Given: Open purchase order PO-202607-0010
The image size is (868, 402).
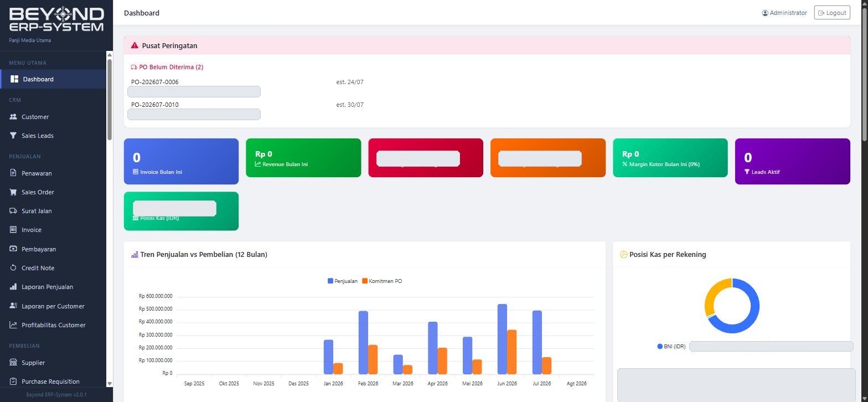Looking at the screenshot, I should coord(155,105).
